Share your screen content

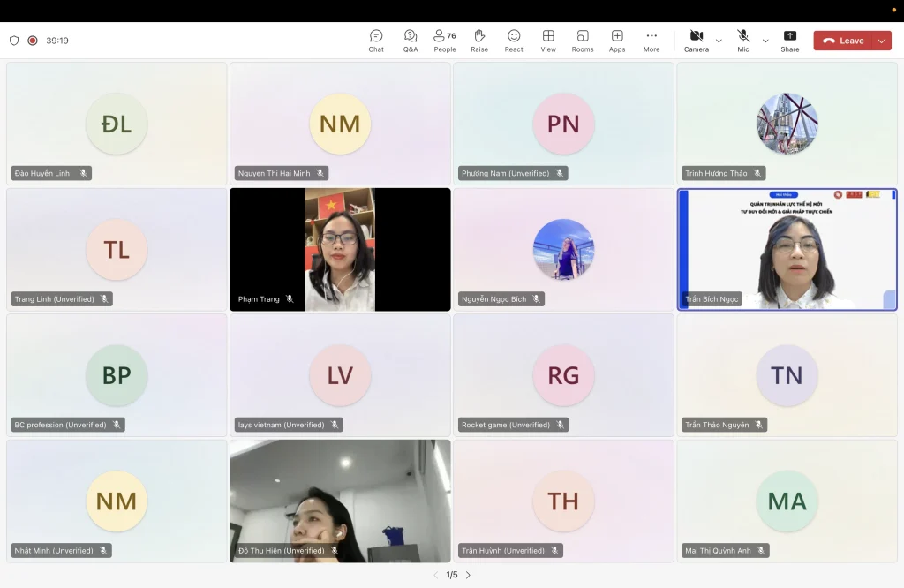[x=790, y=41]
